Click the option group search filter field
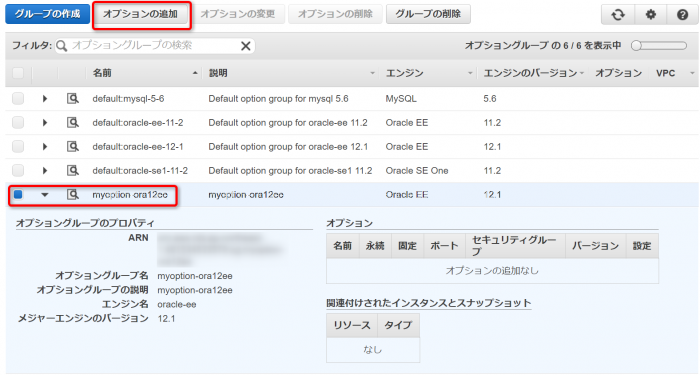Screen dimensions: 700x375 (x=154, y=46)
